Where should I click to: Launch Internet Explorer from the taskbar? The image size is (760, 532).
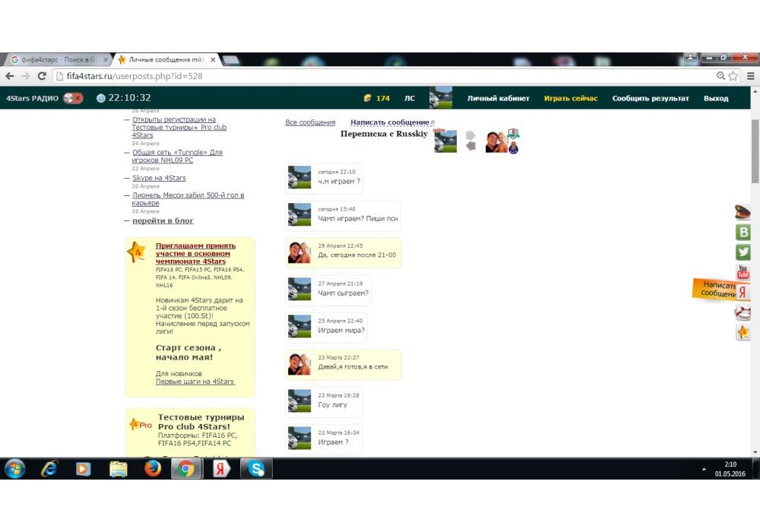pos(49,468)
